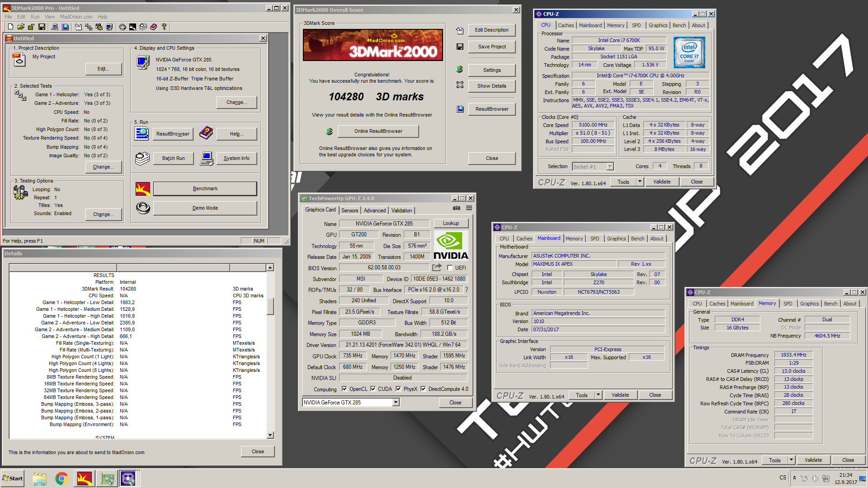868x488 pixels.
Task: Toggle the OpenCL checkbox
Action: point(344,389)
